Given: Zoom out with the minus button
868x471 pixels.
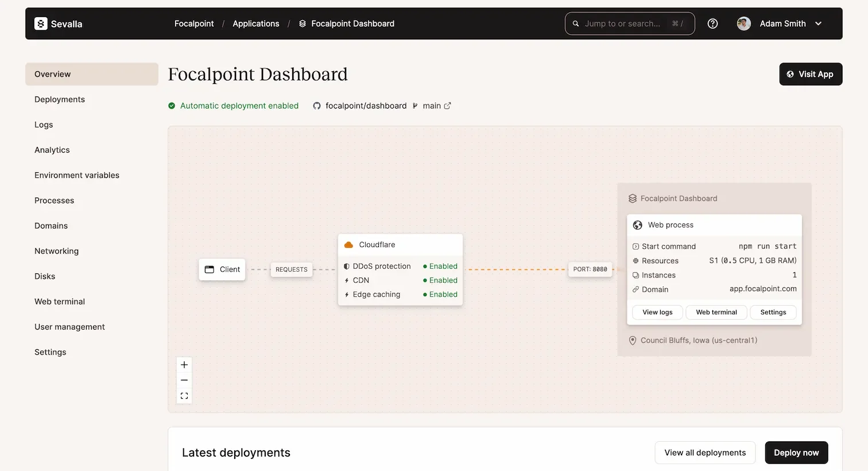Looking at the screenshot, I should [x=184, y=380].
